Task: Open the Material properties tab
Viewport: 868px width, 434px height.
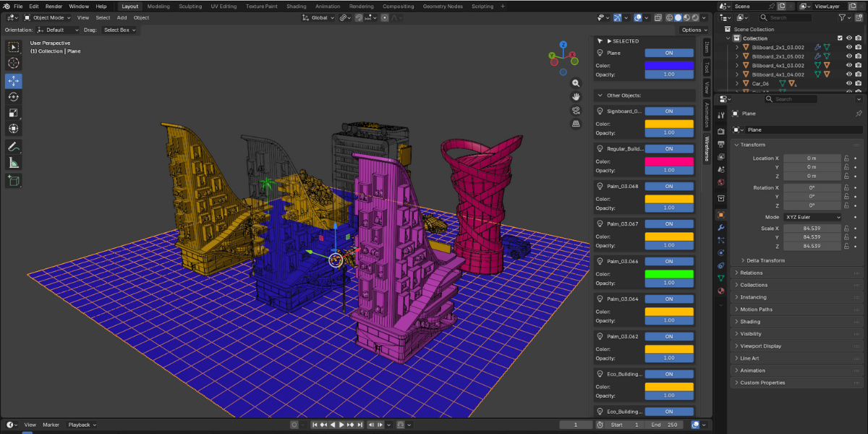Action: click(720, 291)
